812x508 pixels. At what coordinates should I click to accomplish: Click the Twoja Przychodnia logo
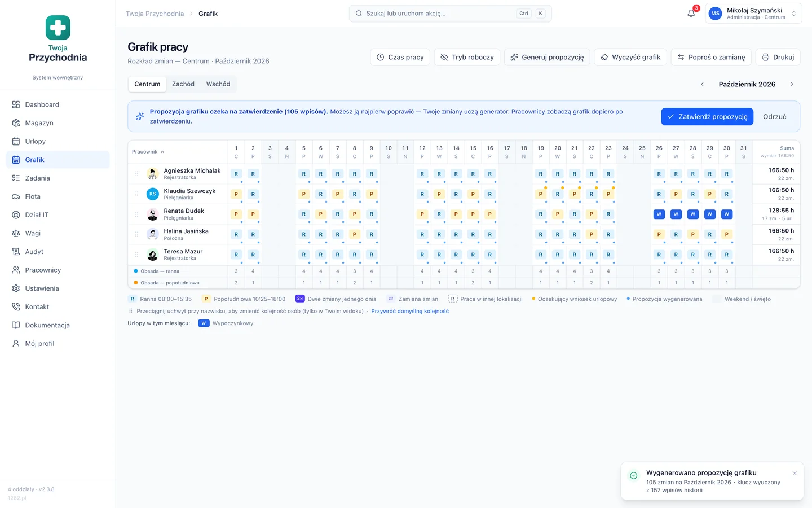coord(58,39)
